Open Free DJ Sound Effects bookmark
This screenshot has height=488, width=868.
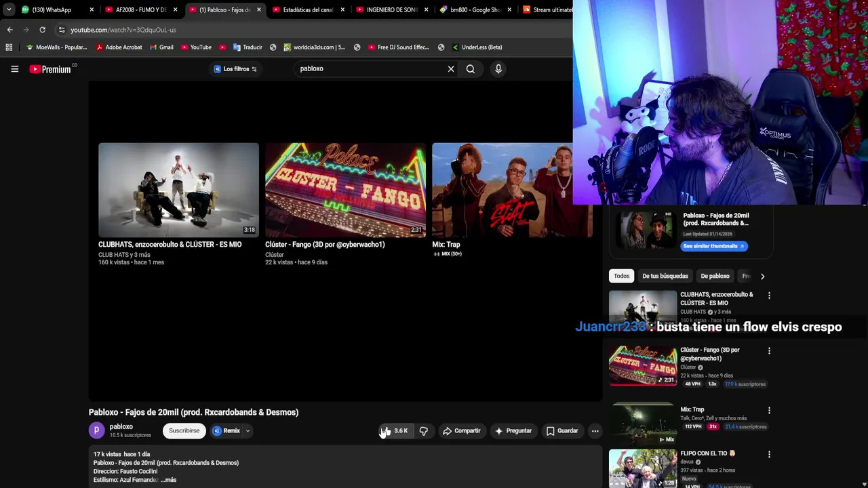click(398, 47)
